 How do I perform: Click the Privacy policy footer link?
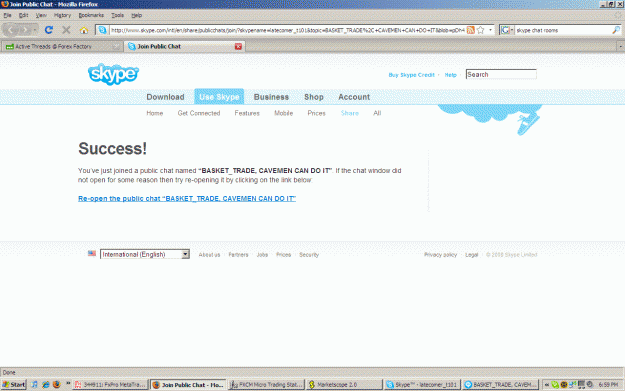[440, 255]
